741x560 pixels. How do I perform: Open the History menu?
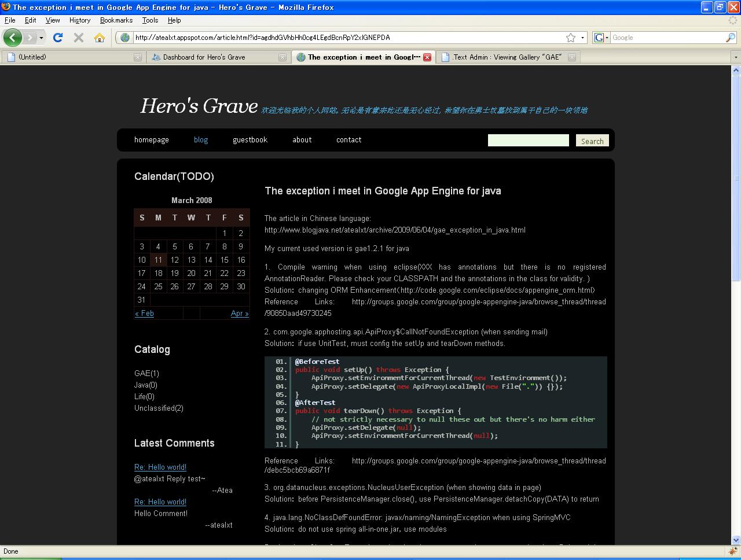79,20
